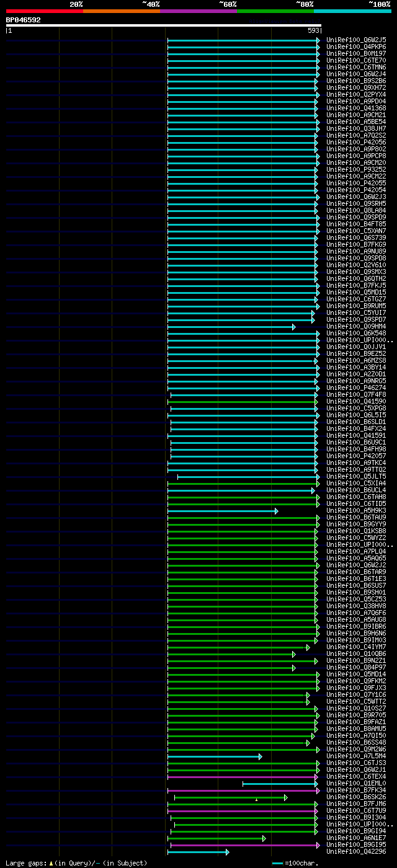
Task: Select the UniRef100_A9PD04 label
Action: (x=356, y=101)
